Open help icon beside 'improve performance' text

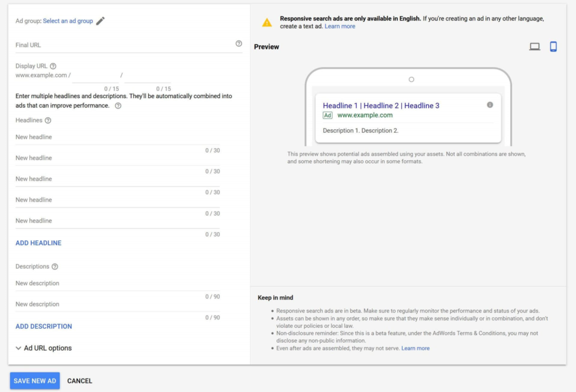(118, 106)
